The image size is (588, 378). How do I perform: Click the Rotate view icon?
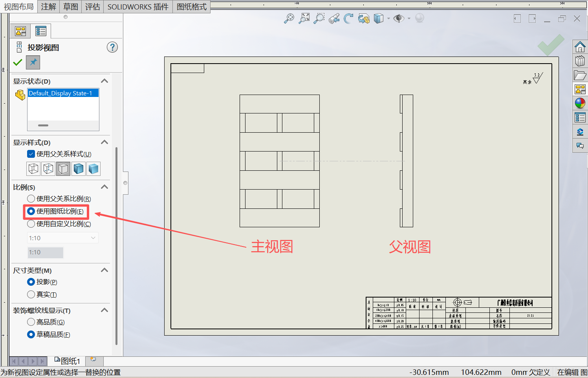click(x=348, y=18)
